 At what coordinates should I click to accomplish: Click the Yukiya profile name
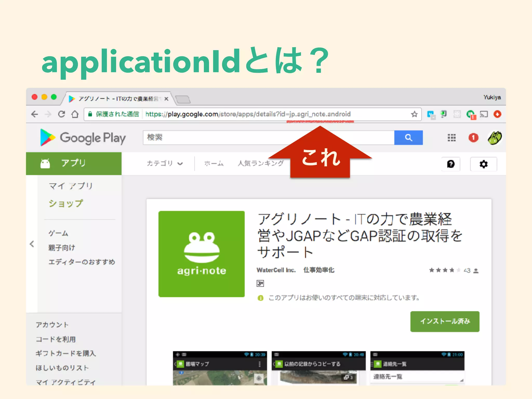pyautogui.click(x=492, y=97)
